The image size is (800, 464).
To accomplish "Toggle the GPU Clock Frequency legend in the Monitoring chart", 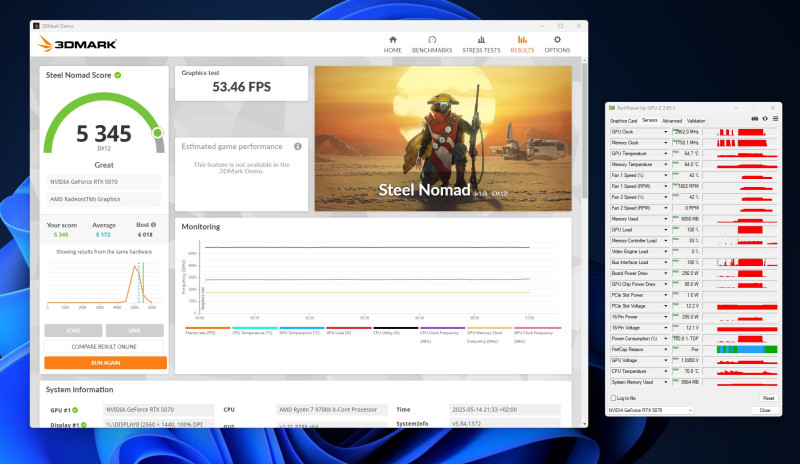I will 537,335.
